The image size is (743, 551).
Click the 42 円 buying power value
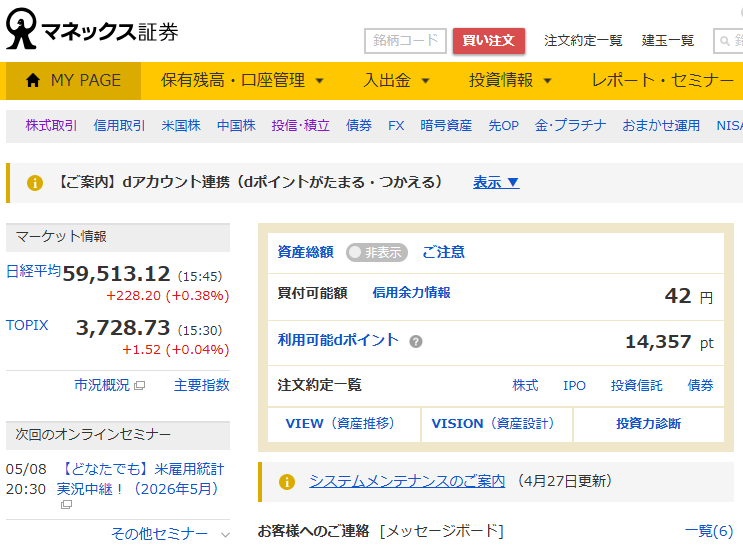click(689, 297)
